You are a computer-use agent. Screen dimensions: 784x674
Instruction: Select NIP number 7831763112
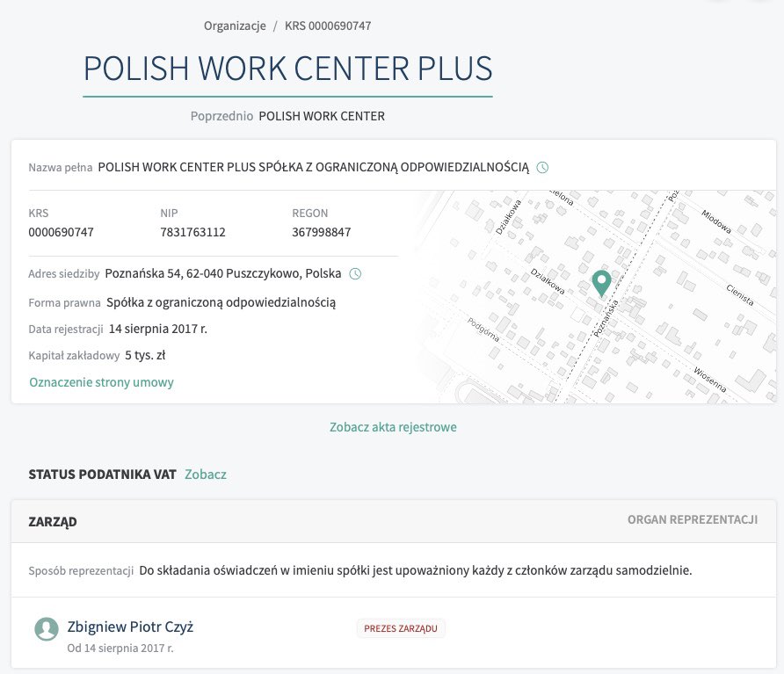pos(193,232)
